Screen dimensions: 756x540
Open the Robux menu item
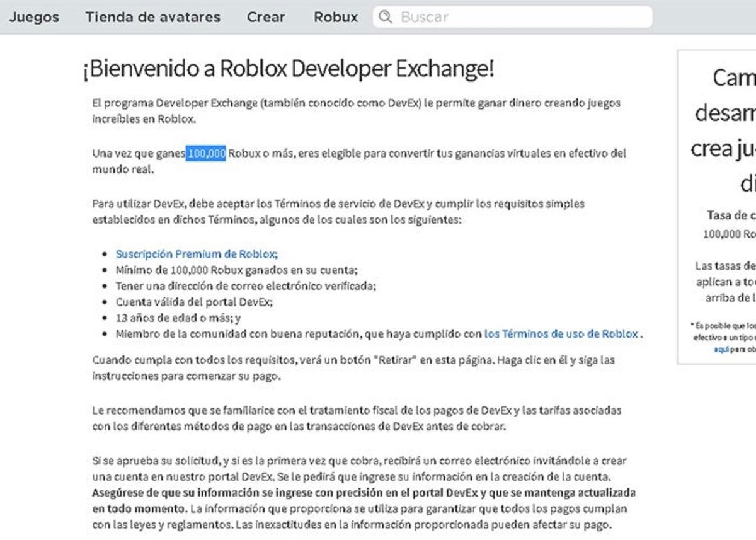click(x=335, y=17)
